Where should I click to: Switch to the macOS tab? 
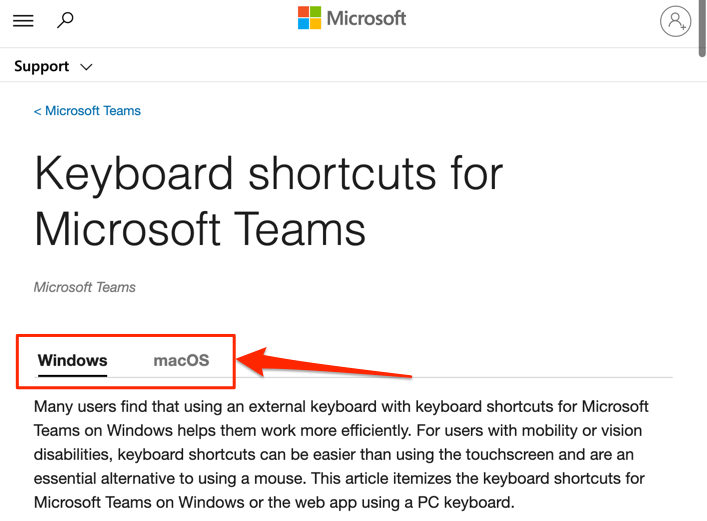tap(181, 360)
